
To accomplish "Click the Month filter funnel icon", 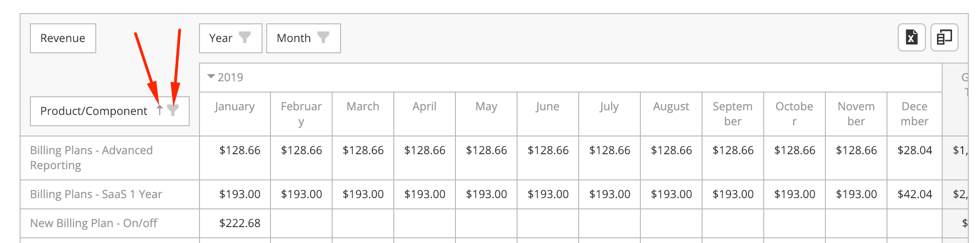I will pyautogui.click(x=323, y=37).
